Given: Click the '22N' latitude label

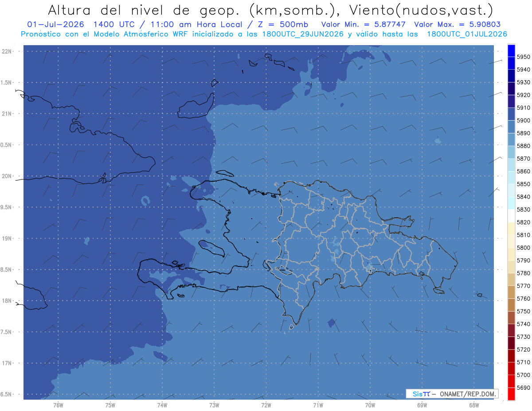Looking at the screenshot, I should point(7,51).
